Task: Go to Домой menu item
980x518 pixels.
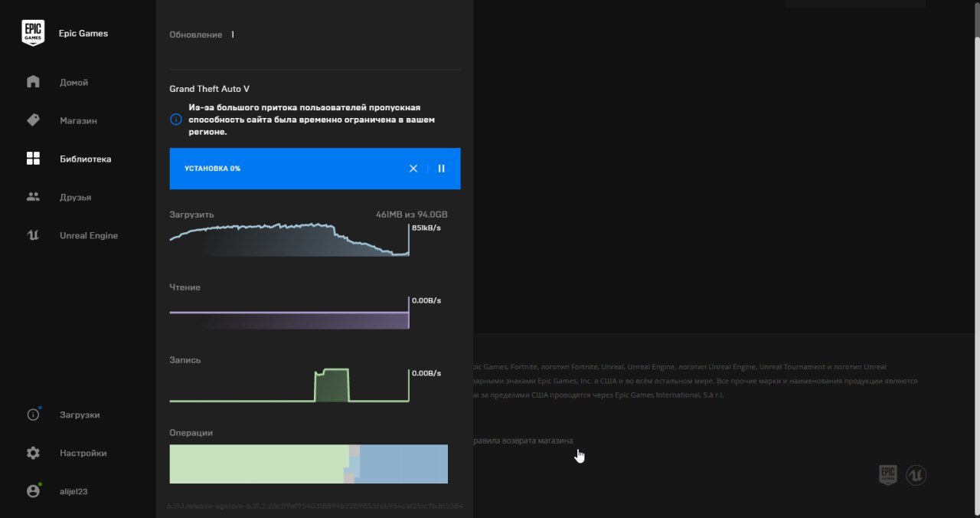Action: [74, 82]
